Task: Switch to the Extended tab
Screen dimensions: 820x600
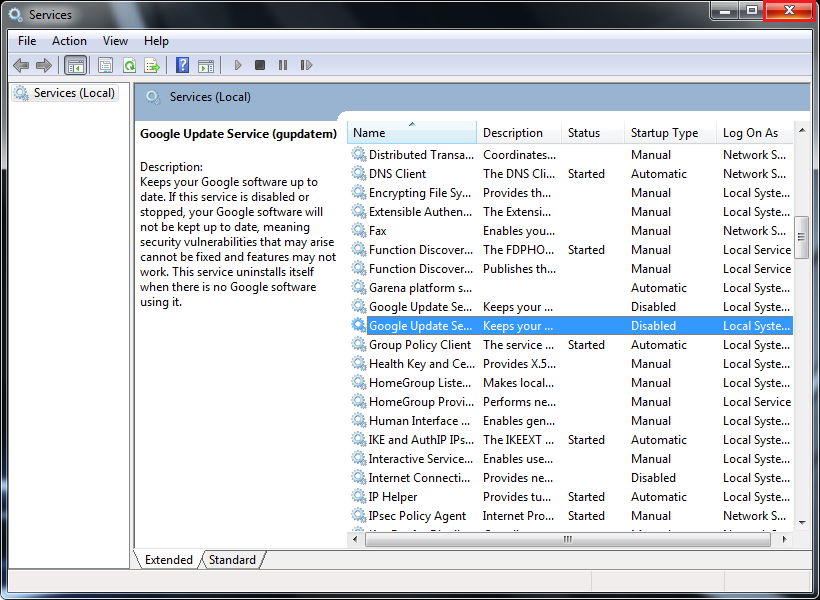Action: tap(168, 560)
